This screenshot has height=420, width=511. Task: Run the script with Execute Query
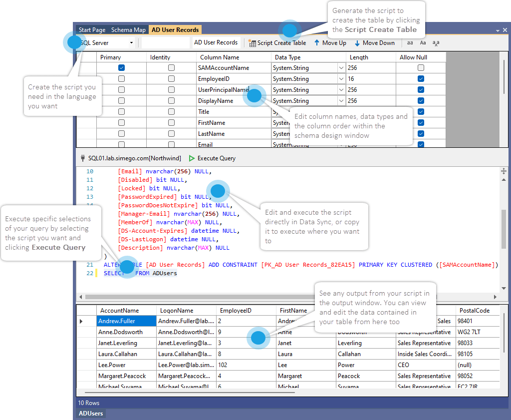[x=212, y=158]
